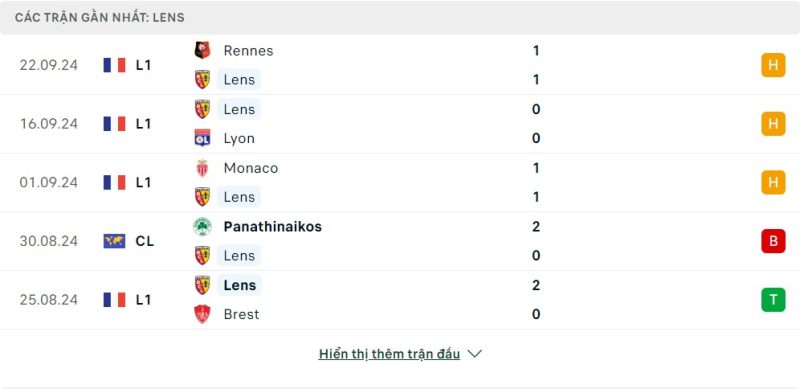Click the Lens crest in the Lens vs Brest match
Screen dimensions: 800x389
203,285
